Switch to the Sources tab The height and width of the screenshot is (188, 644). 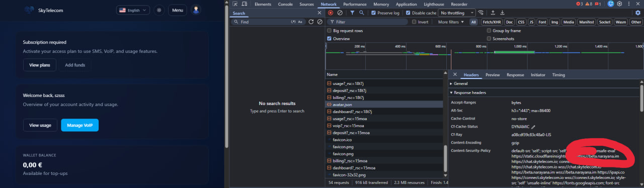tap(306, 4)
